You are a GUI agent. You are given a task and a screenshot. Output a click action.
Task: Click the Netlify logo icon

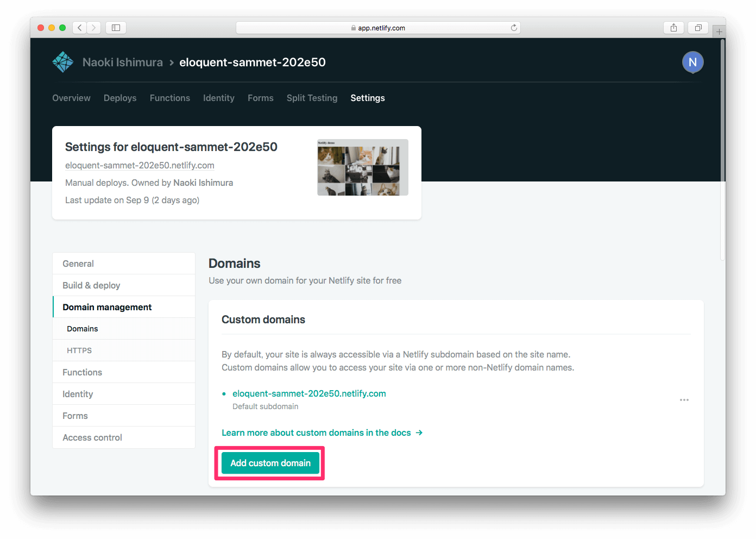click(x=63, y=62)
